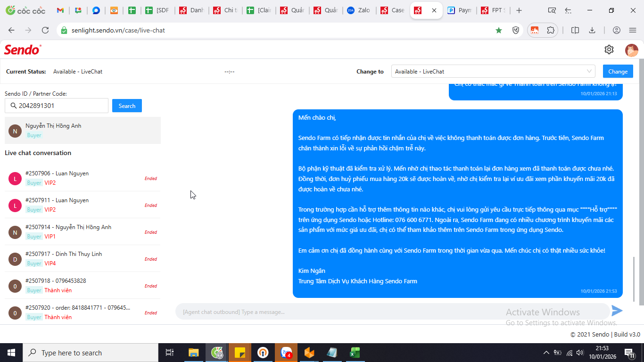Open conversation #2507920 with order 8418841771
The width and height of the screenshot is (644, 362).
[83, 312]
